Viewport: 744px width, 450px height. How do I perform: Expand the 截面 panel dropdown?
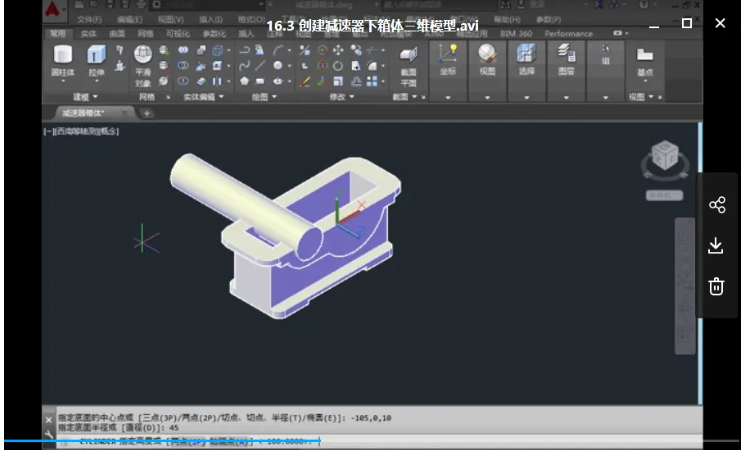click(414, 96)
